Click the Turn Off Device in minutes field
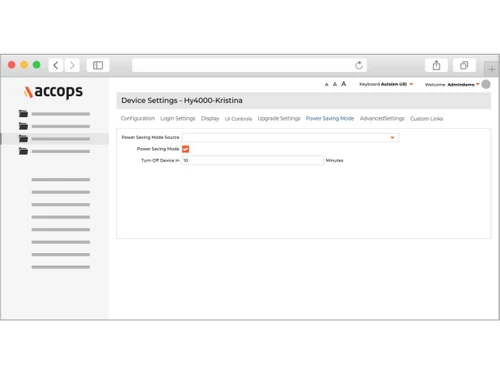500x375 pixels. point(253,160)
